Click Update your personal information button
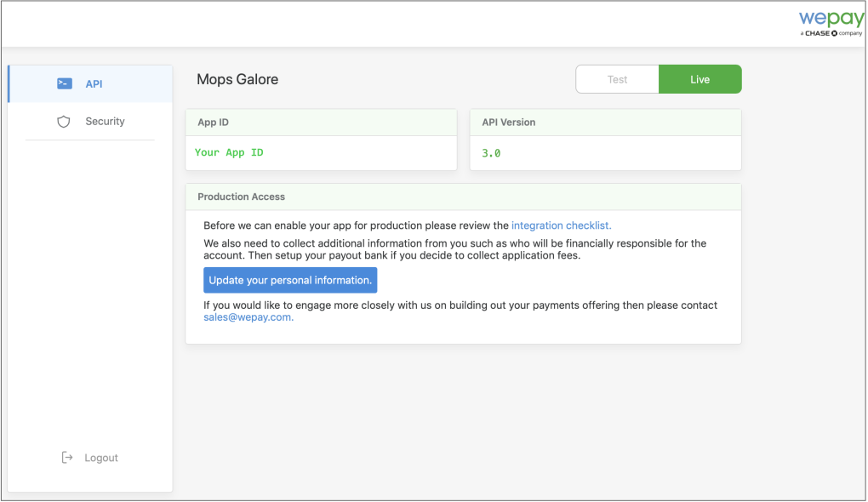Viewport: 868px width, 502px height. 290,280
